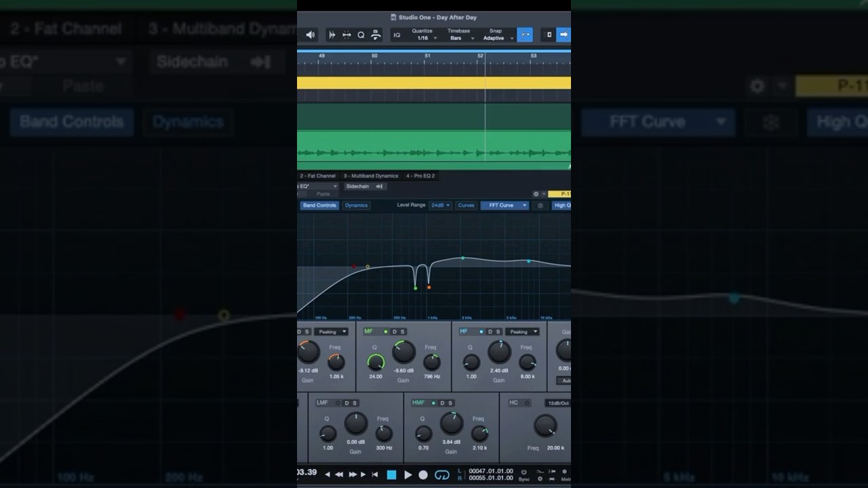Toggle the MF band S solo button
868x488 pixels.
[x=402, y=331]
